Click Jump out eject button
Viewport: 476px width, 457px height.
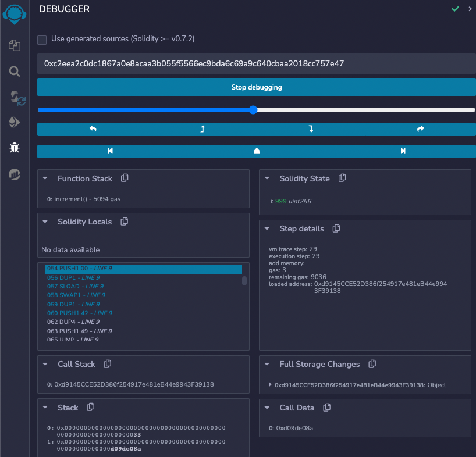(257, 151)
